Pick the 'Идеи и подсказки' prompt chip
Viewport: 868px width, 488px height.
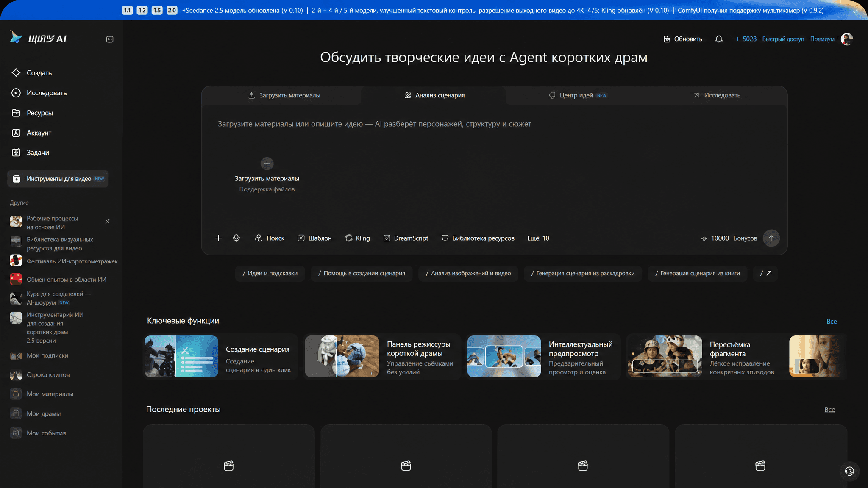(x=270, y=273)
